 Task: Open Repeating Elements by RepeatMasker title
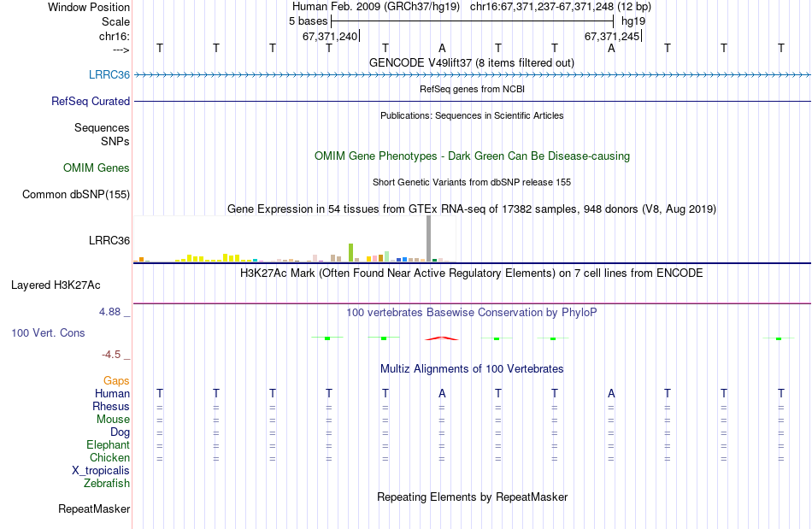click(x=472, y=497)
